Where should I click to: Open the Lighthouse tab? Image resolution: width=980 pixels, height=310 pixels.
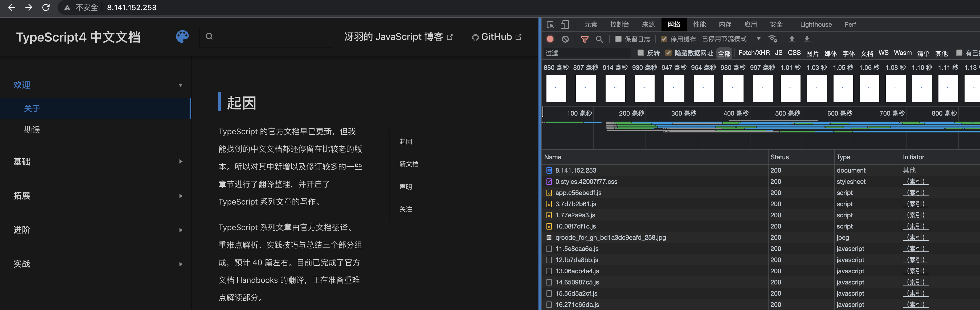pyautogui.click(x=816, y=24)
